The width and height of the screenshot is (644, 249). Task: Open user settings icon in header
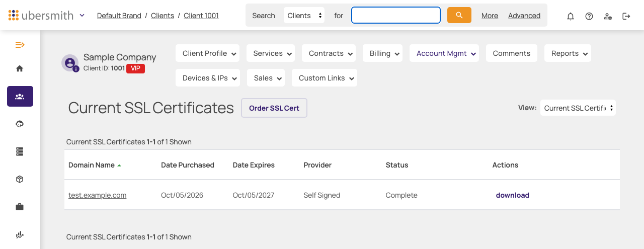(x=608, y=16)
